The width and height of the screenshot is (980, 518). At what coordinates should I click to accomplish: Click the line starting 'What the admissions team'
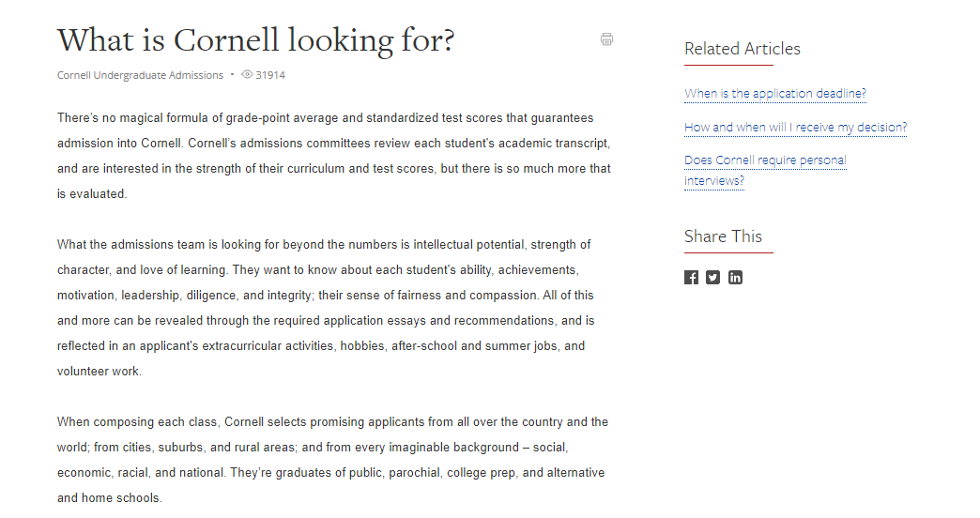pyautogui.click(x=324, y=244)
